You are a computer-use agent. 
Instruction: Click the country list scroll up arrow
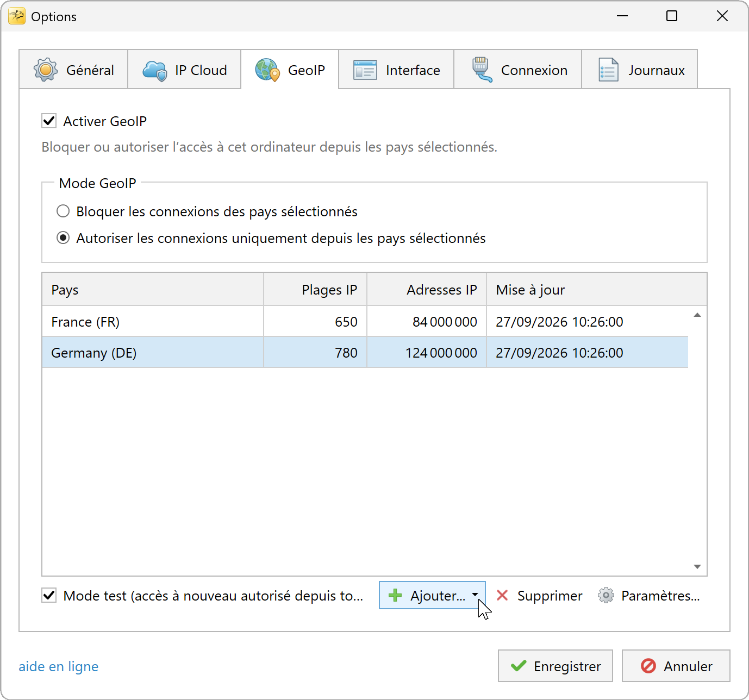(697, 315)
